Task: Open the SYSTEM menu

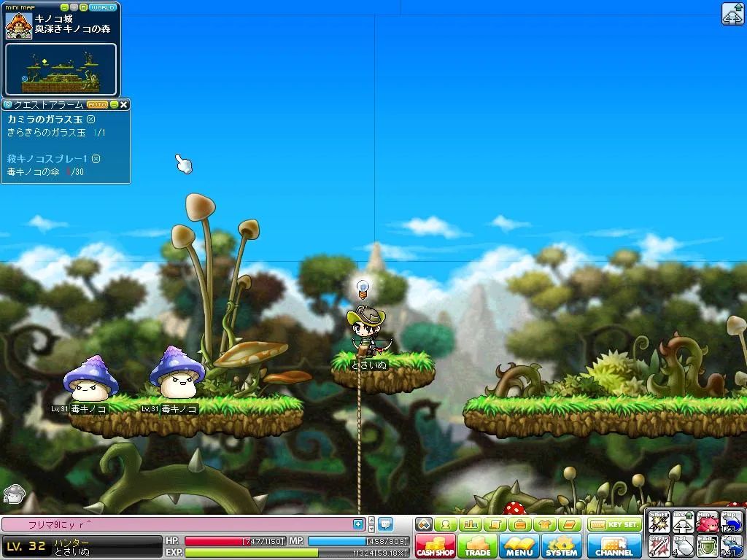Action: point(561,546)
